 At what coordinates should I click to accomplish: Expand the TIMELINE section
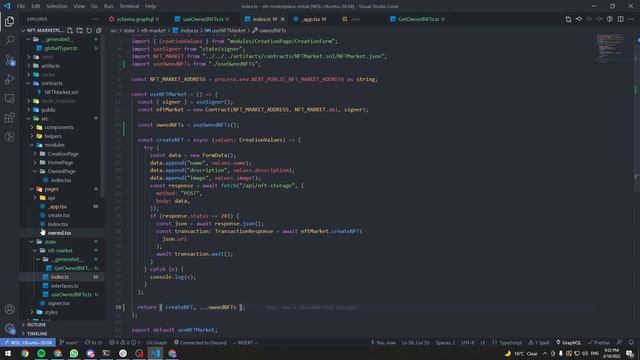[37, 333]
